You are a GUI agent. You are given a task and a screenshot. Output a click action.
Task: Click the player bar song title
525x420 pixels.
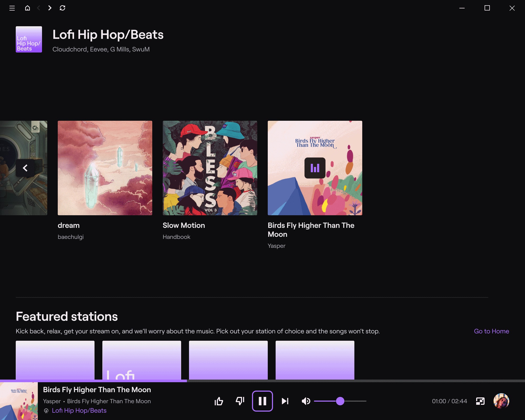[x=97, y=390]
